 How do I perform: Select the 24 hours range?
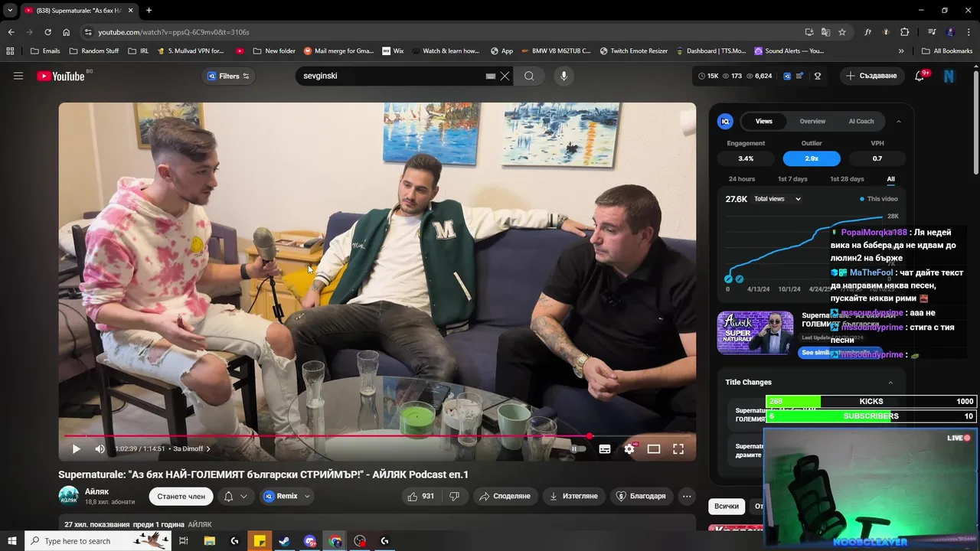(742, 179)
